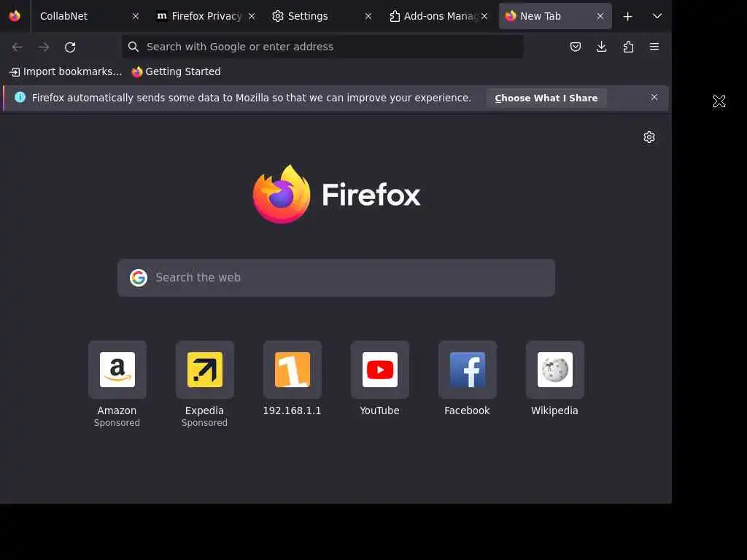Open the Expedia sponsored shortcut
The height and width of the screenshot is (560, 747).
(x=205, y=370)
